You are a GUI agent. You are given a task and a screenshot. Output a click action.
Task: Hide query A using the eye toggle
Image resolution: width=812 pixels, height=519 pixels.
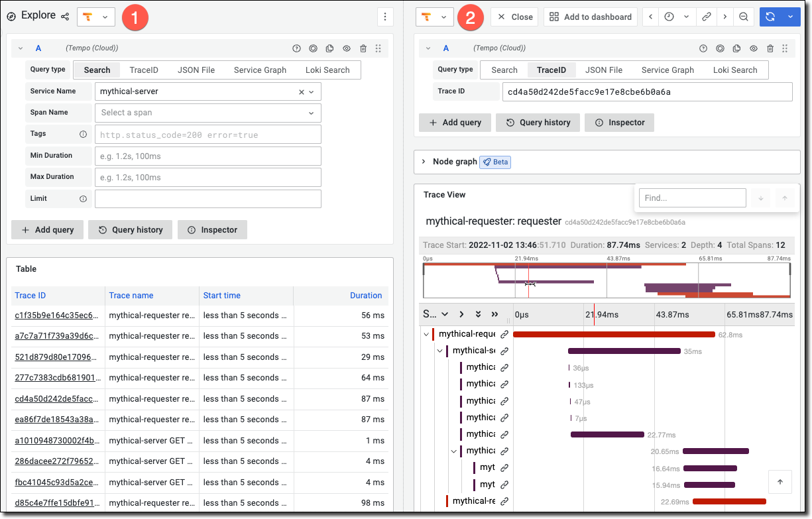346,48
